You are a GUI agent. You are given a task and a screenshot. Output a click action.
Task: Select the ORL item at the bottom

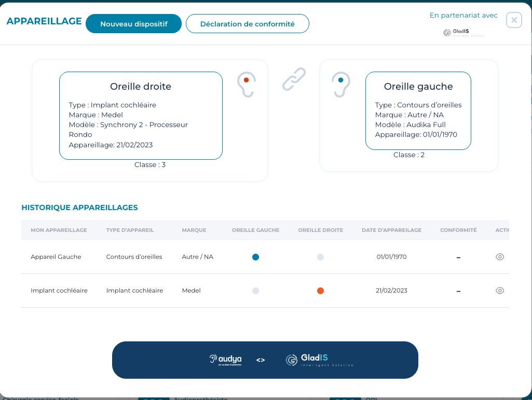(x=371, y=398)
